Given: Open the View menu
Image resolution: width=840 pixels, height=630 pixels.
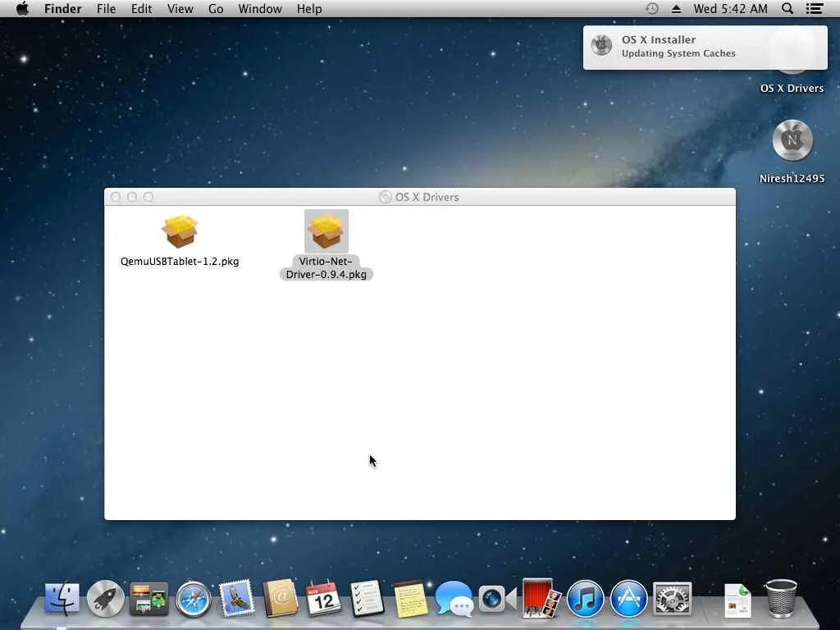Looking at the screenshot, I should (x=180, y=8).
